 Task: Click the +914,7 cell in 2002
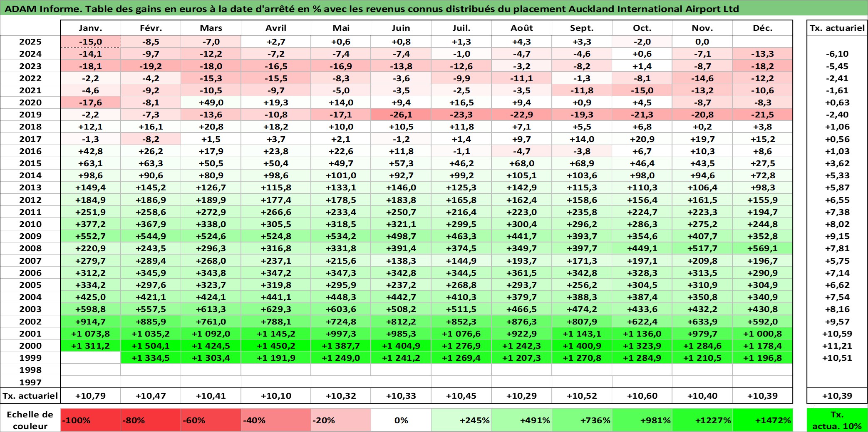91,322
